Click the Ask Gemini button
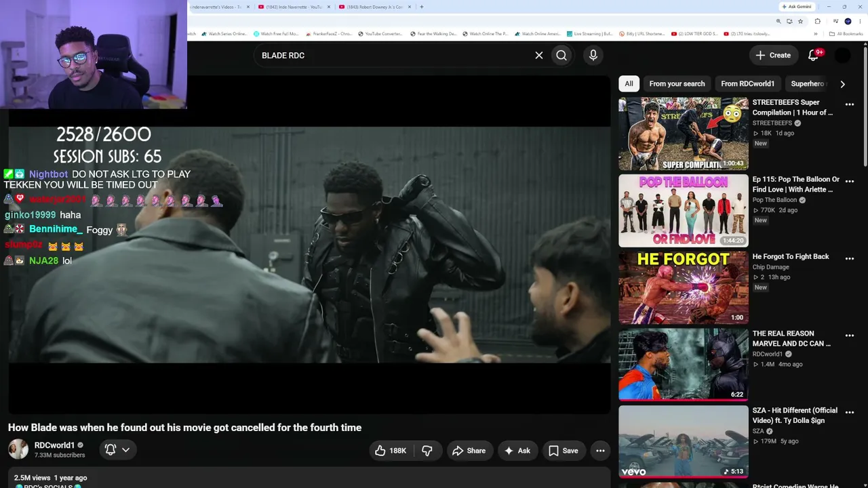 click(x=796, y=7)
